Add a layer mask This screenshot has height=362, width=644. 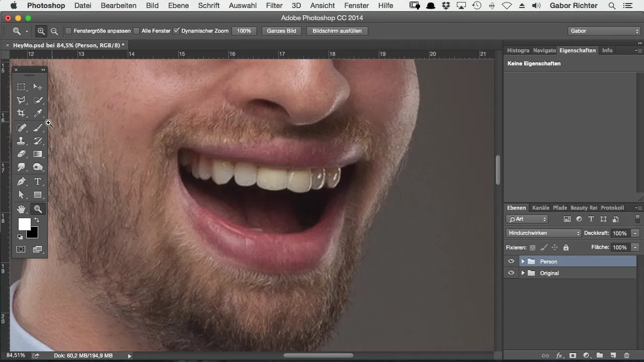573,355
